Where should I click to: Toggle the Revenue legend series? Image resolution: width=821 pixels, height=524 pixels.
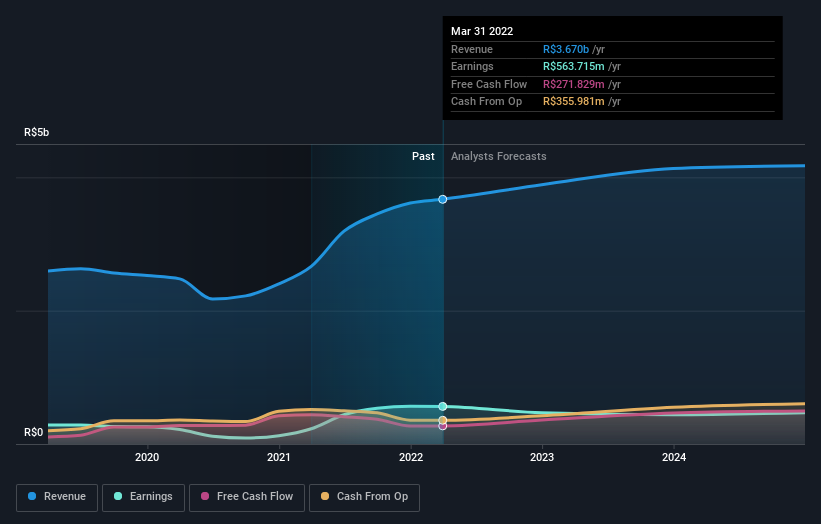pos(57,497)
